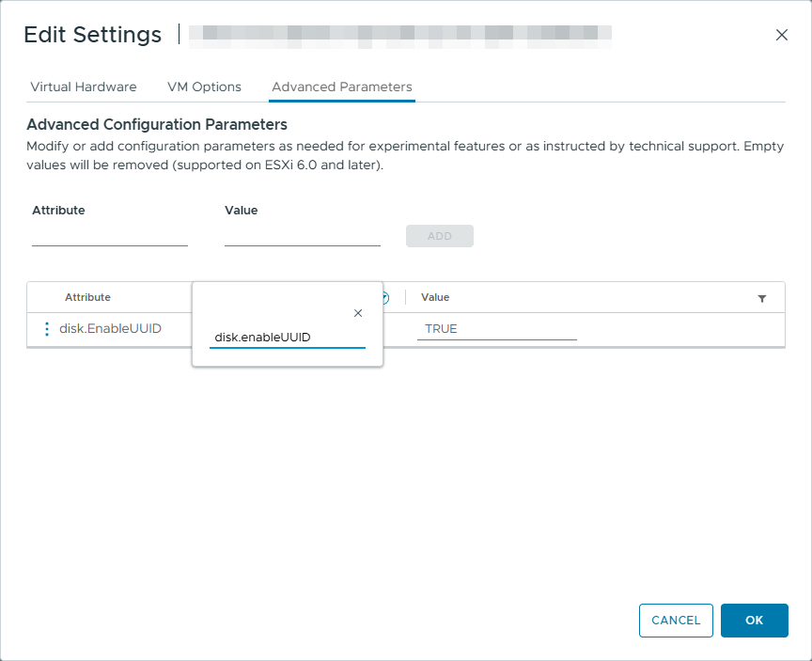This screenshot has width=812, height=661.
Task: Confirm settings with the OK button
Action: 754,621
